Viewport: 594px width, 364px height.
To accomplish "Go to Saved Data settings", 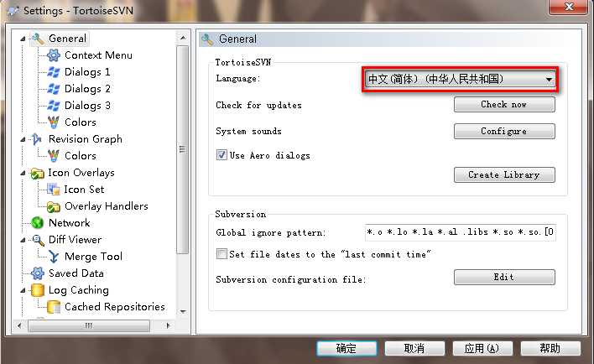I will pyautogui.click(x=76, y=273).
